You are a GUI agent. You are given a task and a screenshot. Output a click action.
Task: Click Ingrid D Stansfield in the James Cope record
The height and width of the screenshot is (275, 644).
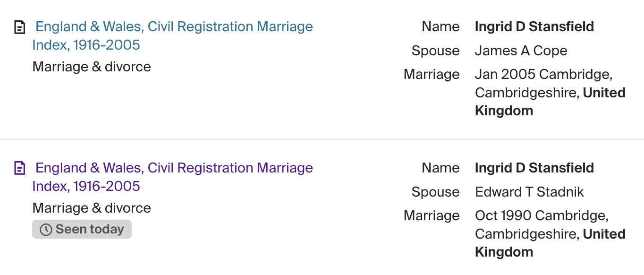point(534,27)
